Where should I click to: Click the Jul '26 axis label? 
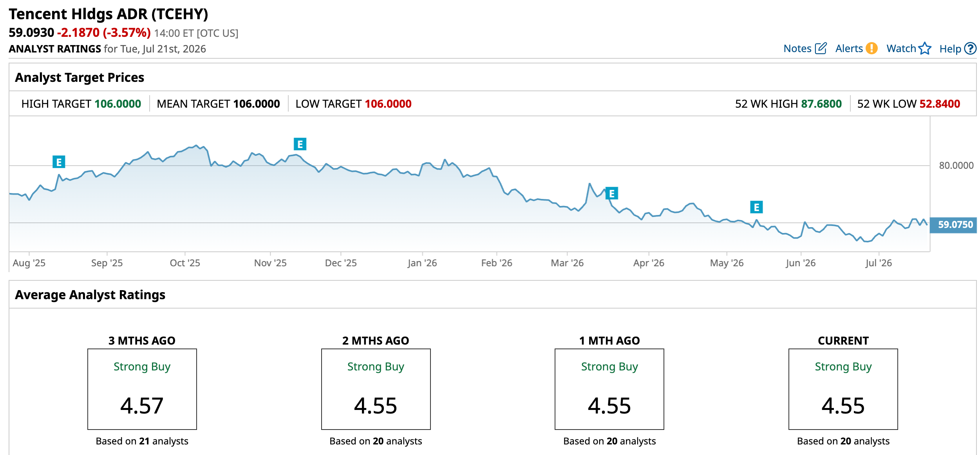(x=879, y=263)
